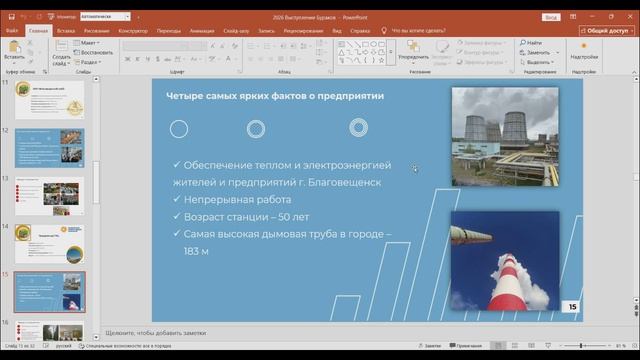Click the thumbnail pane scroll up arrow
Image resolution: width=640 pixels, height=360 pixels.
(96, 79)
